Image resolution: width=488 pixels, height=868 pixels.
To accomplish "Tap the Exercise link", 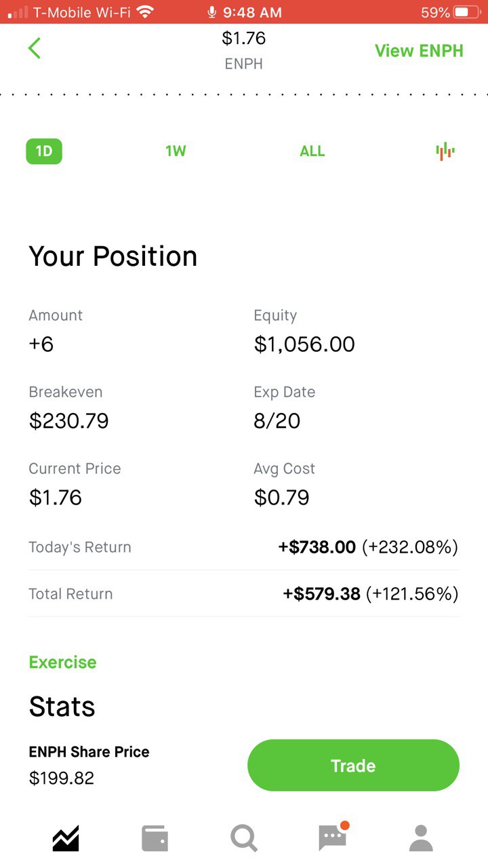I will click(x=62, y=663).
